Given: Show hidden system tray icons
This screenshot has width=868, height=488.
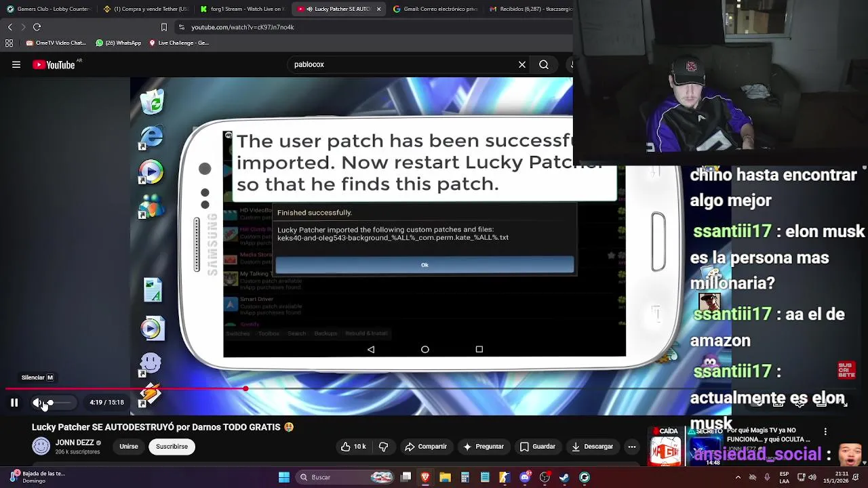Looking at the screenshot, I should (738, 477).
